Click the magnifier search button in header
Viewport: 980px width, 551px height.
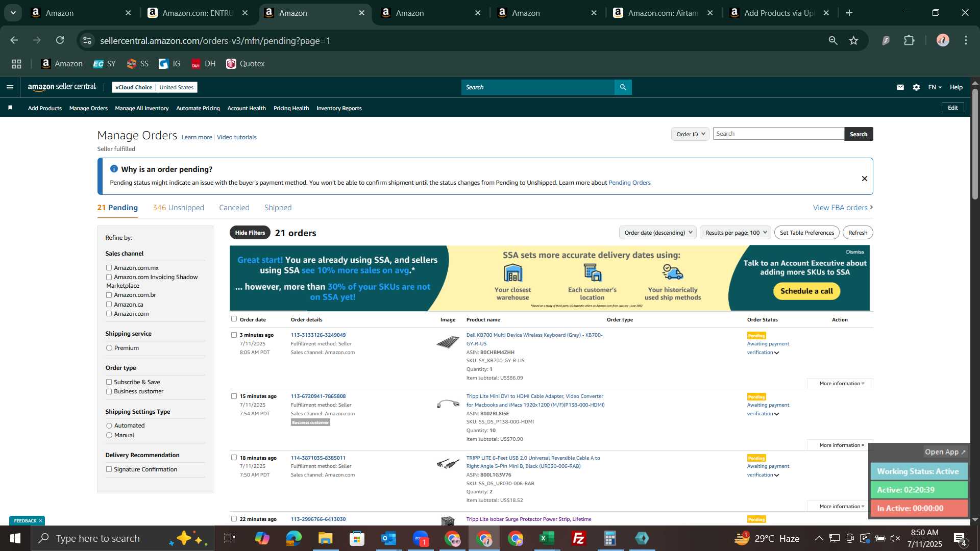(623, 87)
